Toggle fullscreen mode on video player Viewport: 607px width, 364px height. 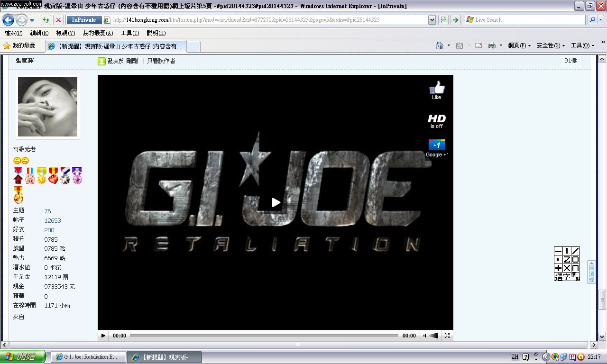click(447, 336)
